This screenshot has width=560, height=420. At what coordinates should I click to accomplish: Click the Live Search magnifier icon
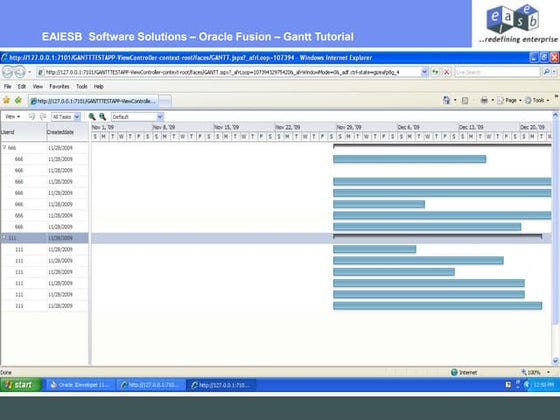[x=546, y=72]
